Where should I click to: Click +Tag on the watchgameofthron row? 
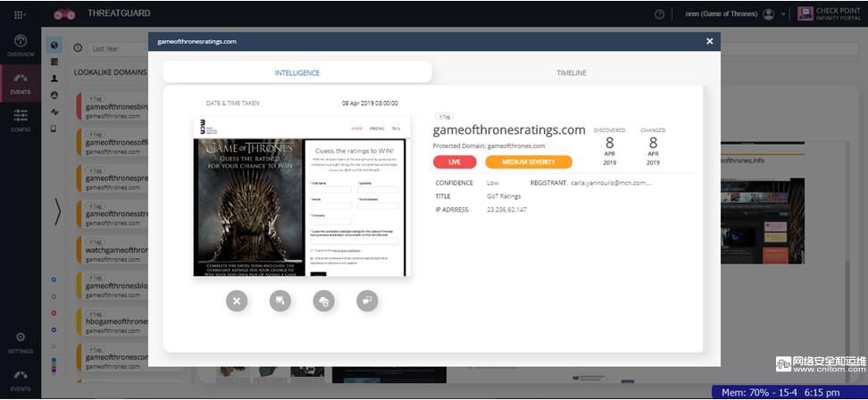pyautogui.click(x=96, y=242)
